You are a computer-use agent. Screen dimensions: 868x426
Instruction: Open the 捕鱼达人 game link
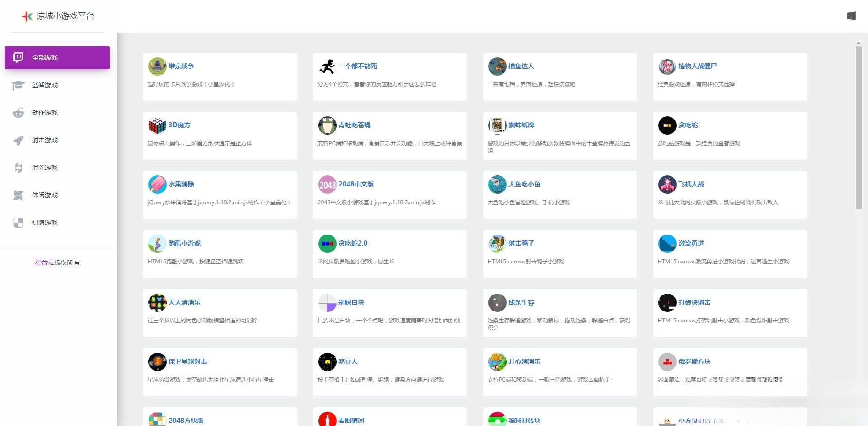click(521, 66)
